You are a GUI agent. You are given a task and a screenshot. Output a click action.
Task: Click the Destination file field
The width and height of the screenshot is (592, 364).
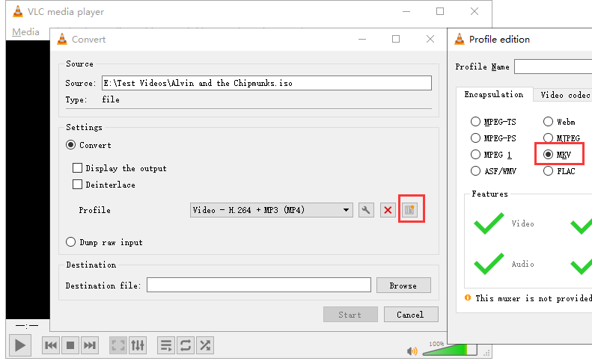coord(259,286)
